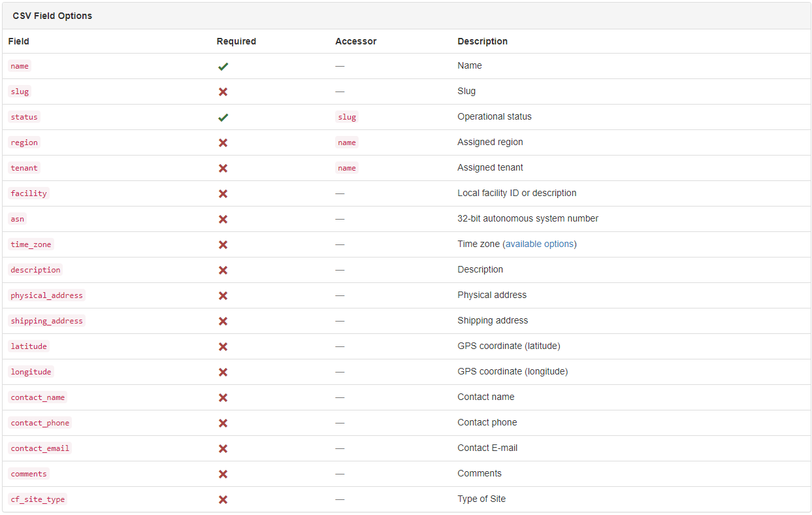Click the Accessor column header
This screenshot has height=515, width=812.
pos(355,41)
